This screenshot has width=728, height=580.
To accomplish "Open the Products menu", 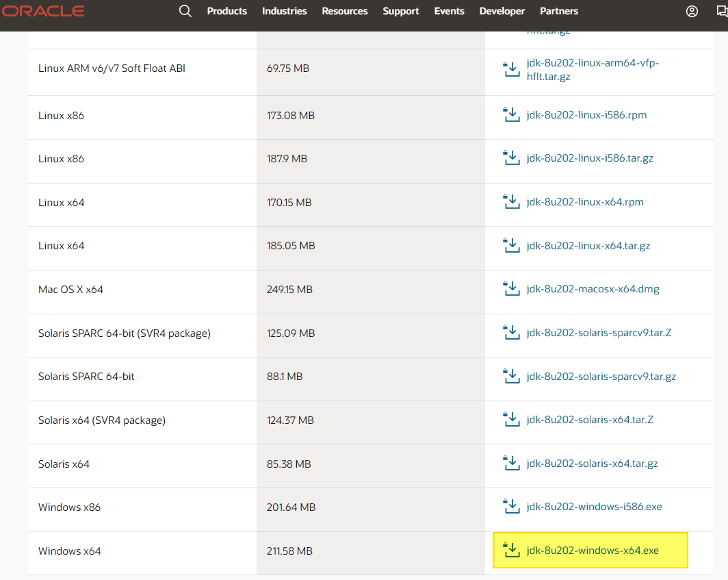I will 227,11.
